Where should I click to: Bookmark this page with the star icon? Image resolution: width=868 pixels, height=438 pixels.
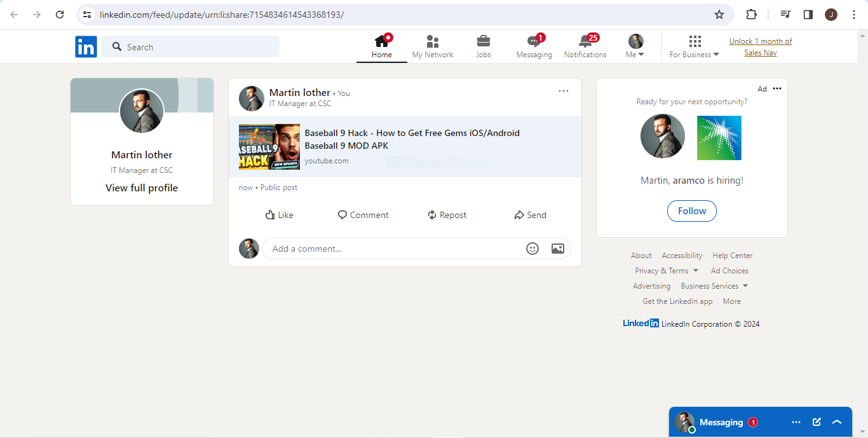tap(719, 15)
